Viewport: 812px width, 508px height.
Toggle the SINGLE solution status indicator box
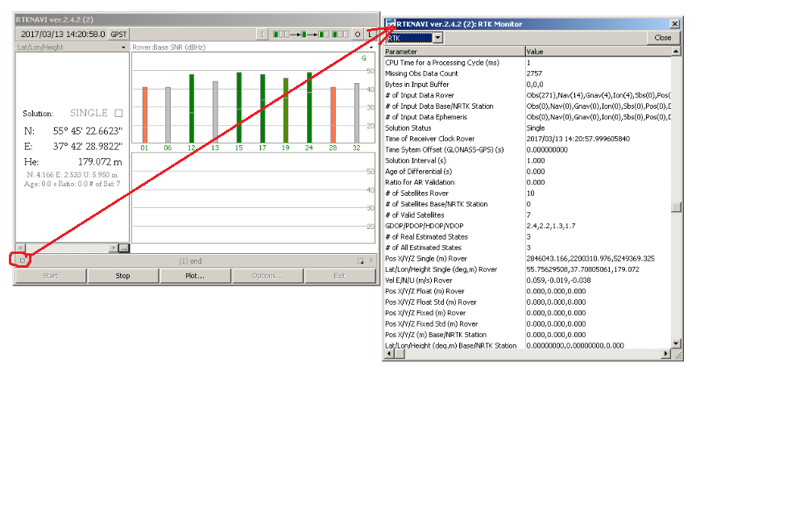[118, 114]
